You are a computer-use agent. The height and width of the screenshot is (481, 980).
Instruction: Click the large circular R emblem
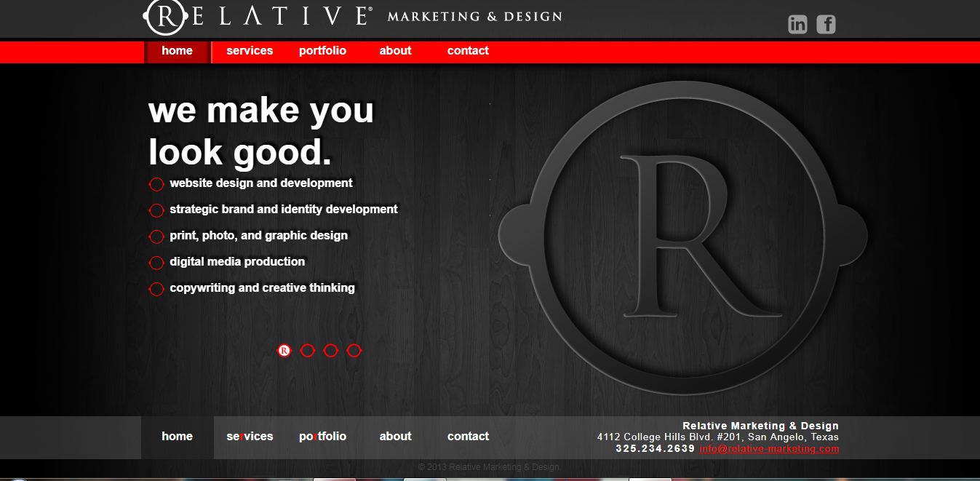[682, 238]
